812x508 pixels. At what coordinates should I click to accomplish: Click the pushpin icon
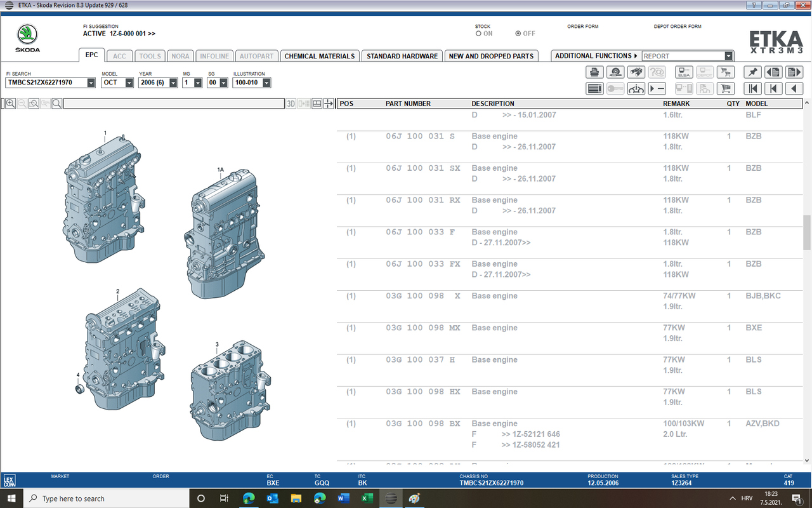(x=752, y=72)
